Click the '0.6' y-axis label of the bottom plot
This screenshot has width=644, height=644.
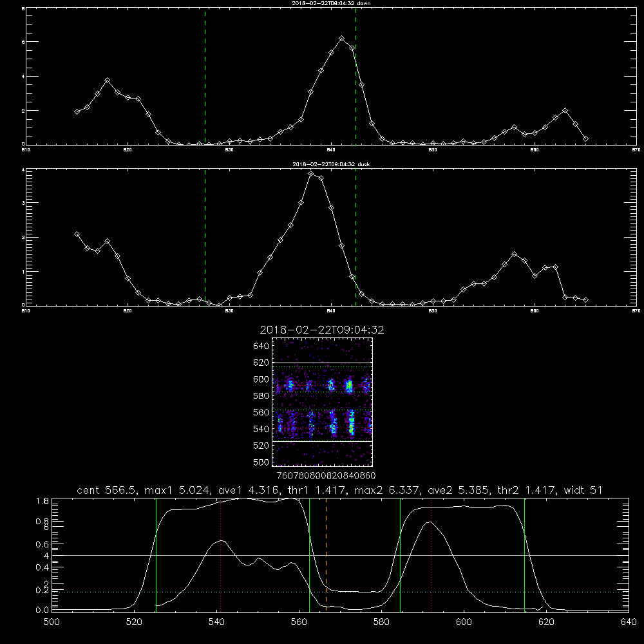click(43, 544)
